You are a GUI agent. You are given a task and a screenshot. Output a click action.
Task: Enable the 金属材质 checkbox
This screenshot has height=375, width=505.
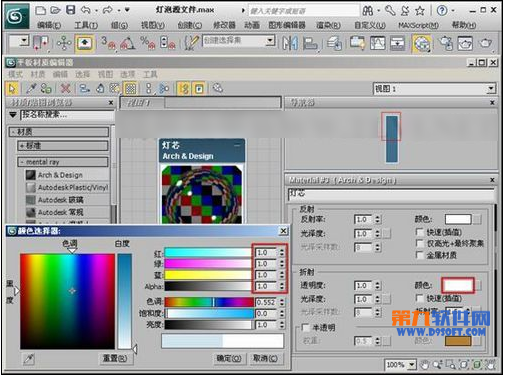[x=420, y=255]
